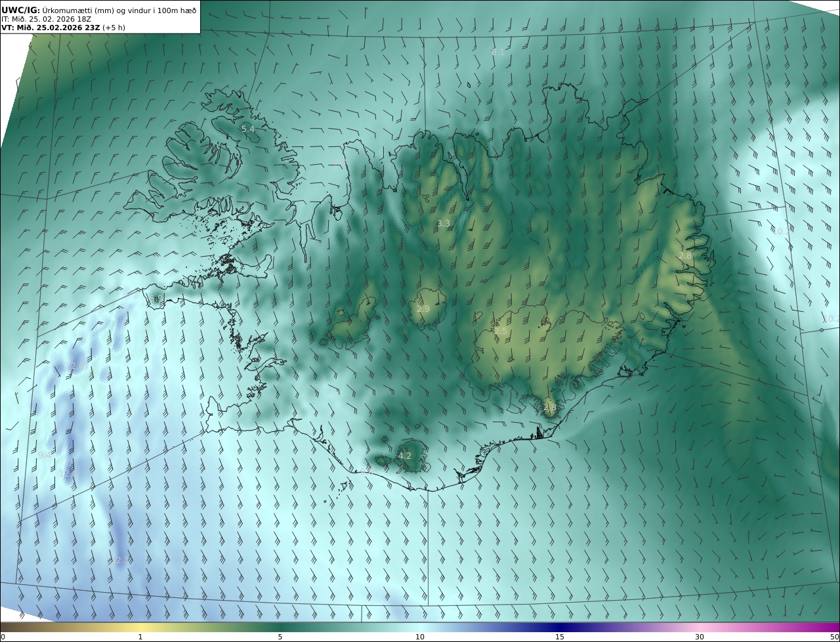Image resolution: width=840 pixels, height=642 pixels.
Task: Click the 2.5 value label on the large ice cap
Action: 501,332
